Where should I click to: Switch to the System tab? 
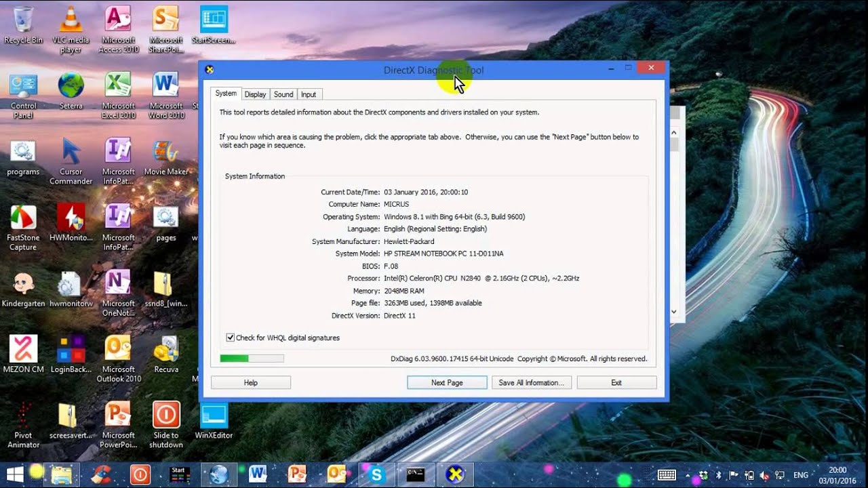[x=226, y=94]
